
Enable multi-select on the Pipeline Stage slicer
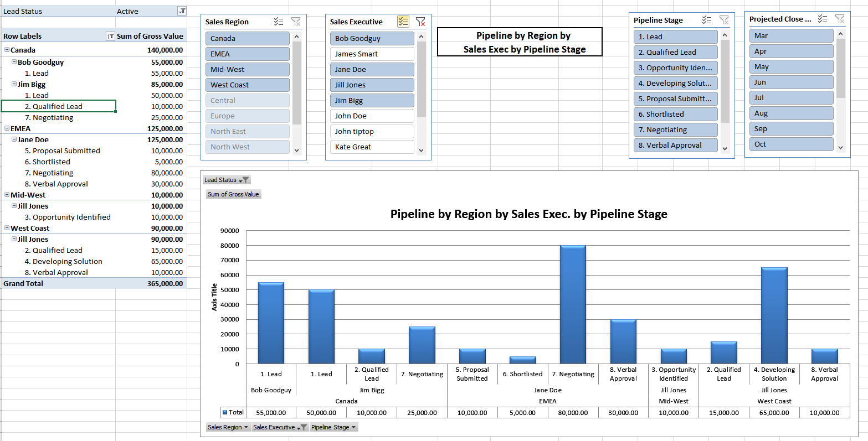tap(707, 19)
